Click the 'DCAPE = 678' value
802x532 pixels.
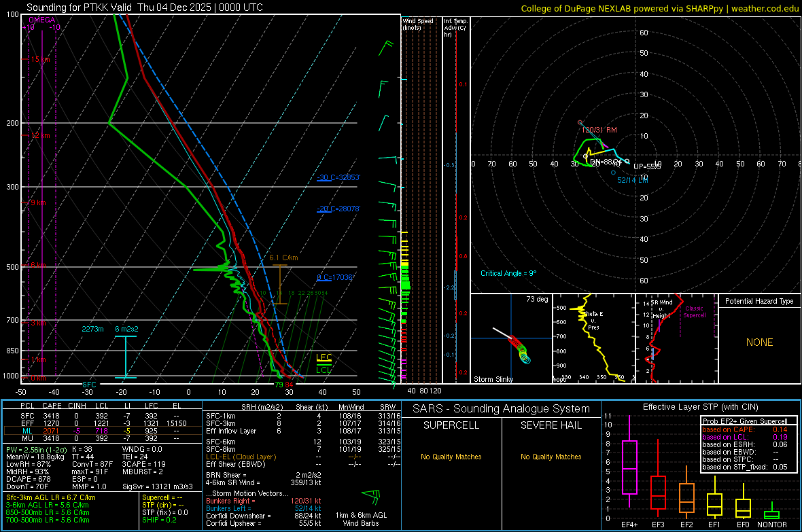point(28,479)
